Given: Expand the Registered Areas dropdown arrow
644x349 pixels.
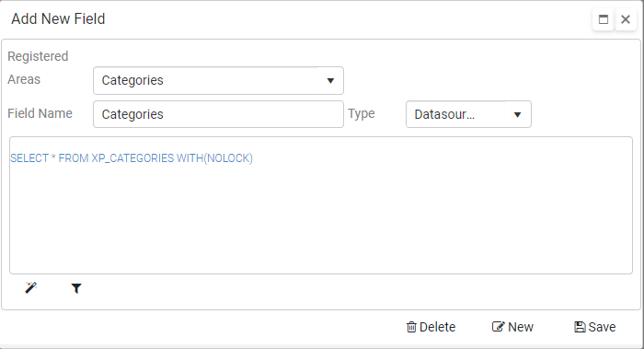Looking at the screenshot, I should pos(330,80).
